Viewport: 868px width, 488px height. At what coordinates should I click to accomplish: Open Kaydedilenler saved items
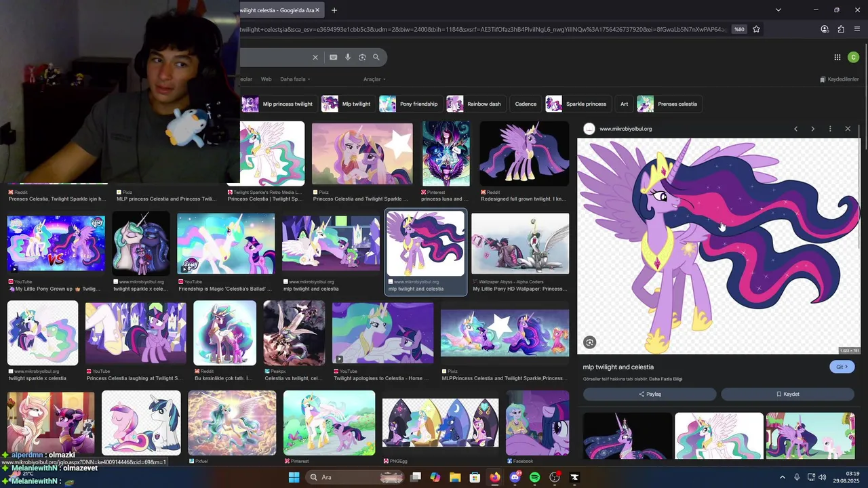pyautogui.click(x=840, y=79)
